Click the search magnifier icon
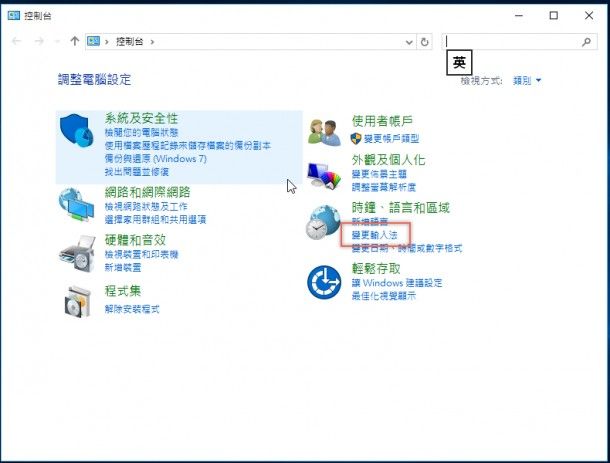The height and width of the screenshot is (463, 610). pos(586,42)
